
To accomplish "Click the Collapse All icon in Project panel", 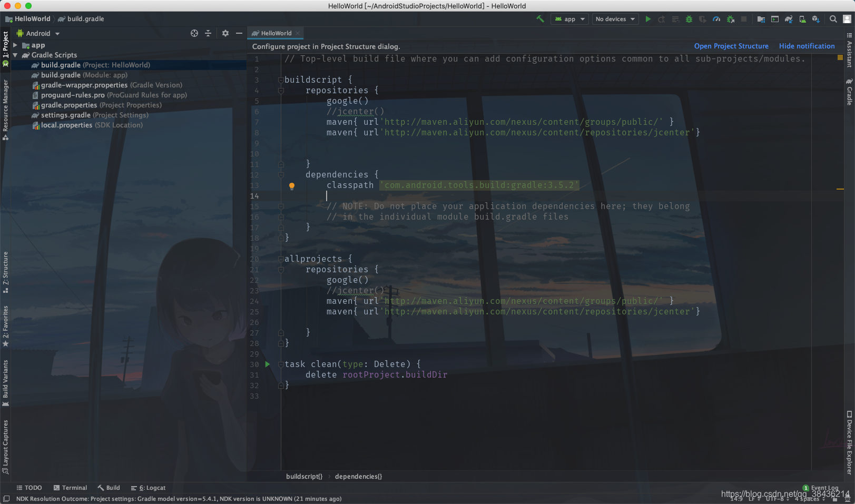I will point(208,33).
